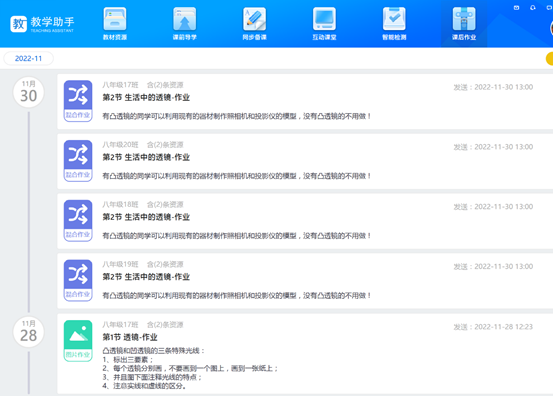Viewport: 553px width, 396px height.
Task: Open 第2节 生活中的透镜-作业 title for 八年级19班
Action: tap(146, 277)
